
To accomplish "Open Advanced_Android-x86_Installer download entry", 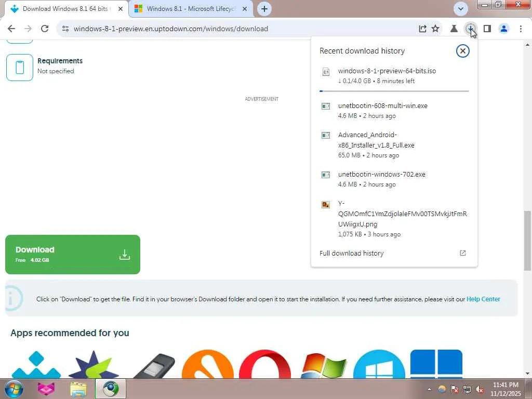I will coord(394,145).
